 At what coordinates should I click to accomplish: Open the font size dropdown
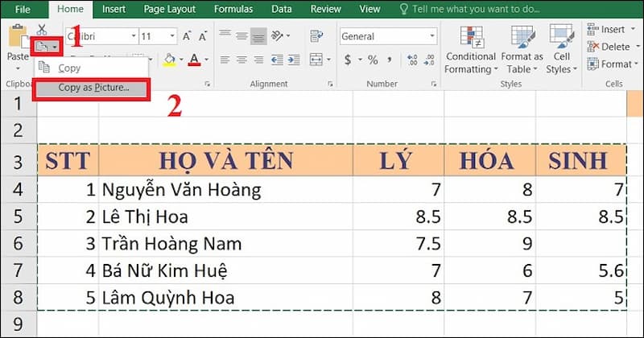pos(172,36)
